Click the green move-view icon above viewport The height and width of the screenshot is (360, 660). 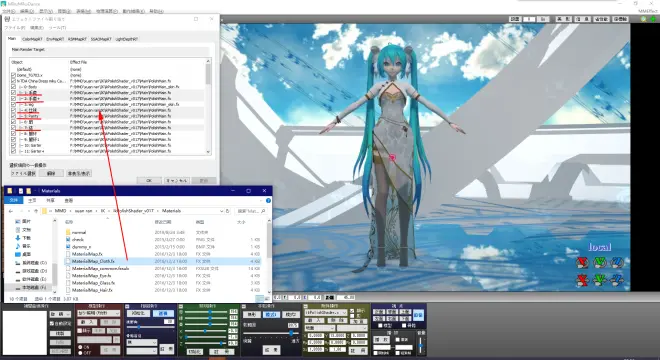pos(654,19)
